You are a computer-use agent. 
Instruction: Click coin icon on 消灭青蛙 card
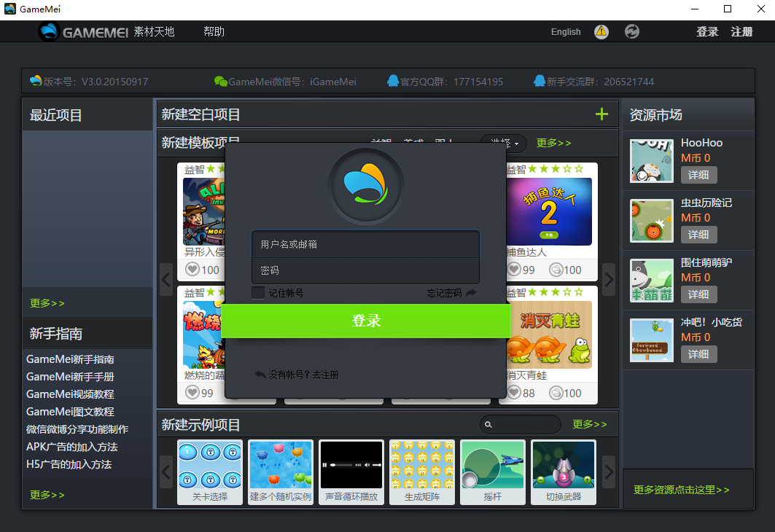click(x=556, y=394)
